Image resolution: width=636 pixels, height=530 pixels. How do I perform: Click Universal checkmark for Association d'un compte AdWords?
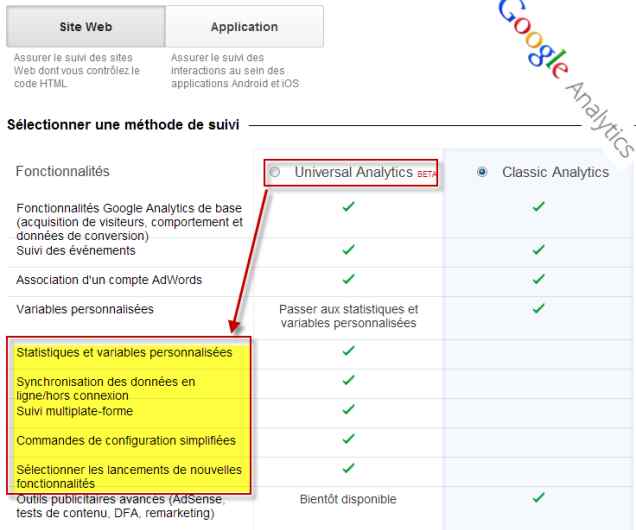(x=348, y=279)
